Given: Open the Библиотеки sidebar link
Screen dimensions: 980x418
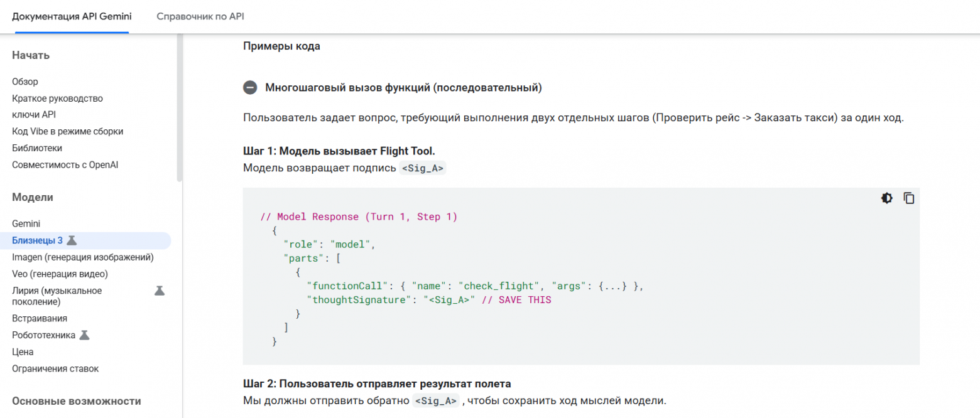Looking at the screenshot, I should 37,148.
